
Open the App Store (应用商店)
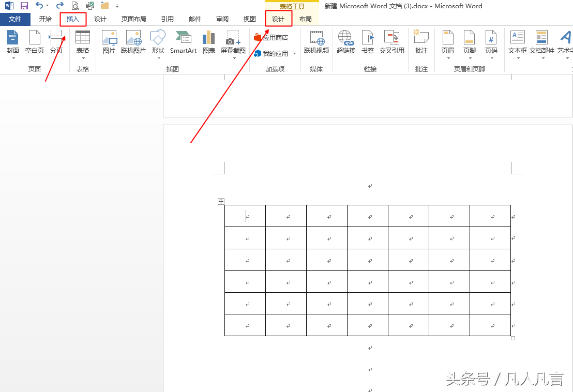coord(271,37)
